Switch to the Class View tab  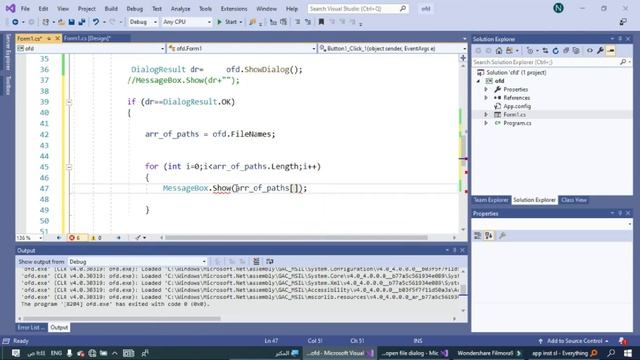[x=573, y=200]
